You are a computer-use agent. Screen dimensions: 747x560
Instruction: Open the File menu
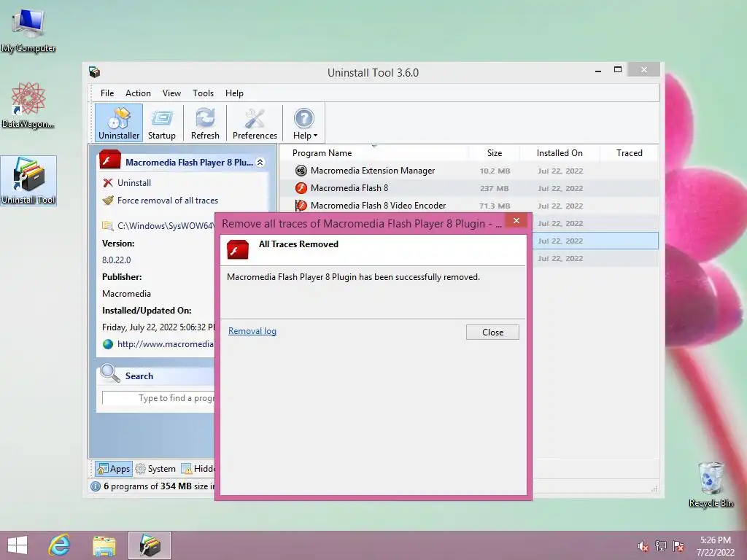click(x=107, y=93)
